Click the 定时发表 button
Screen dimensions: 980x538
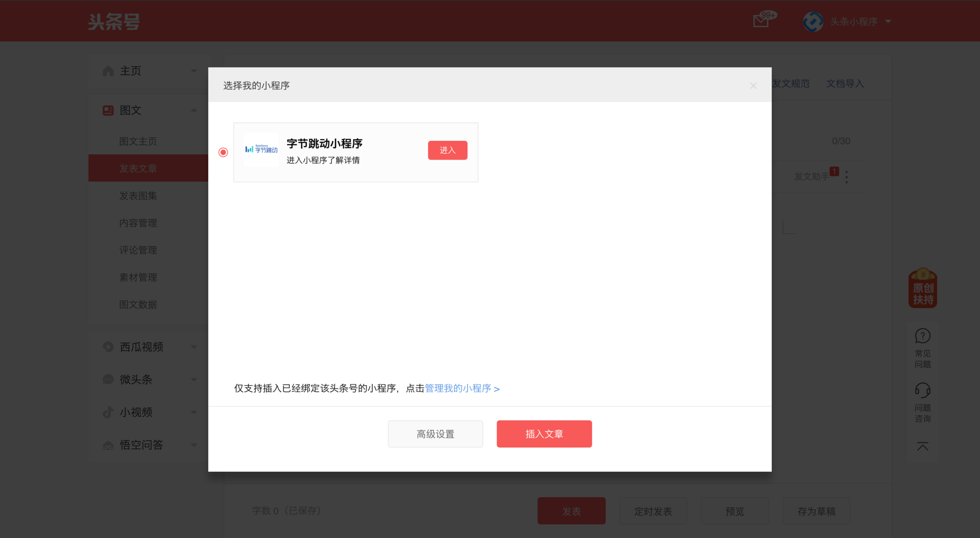[653, 511]
